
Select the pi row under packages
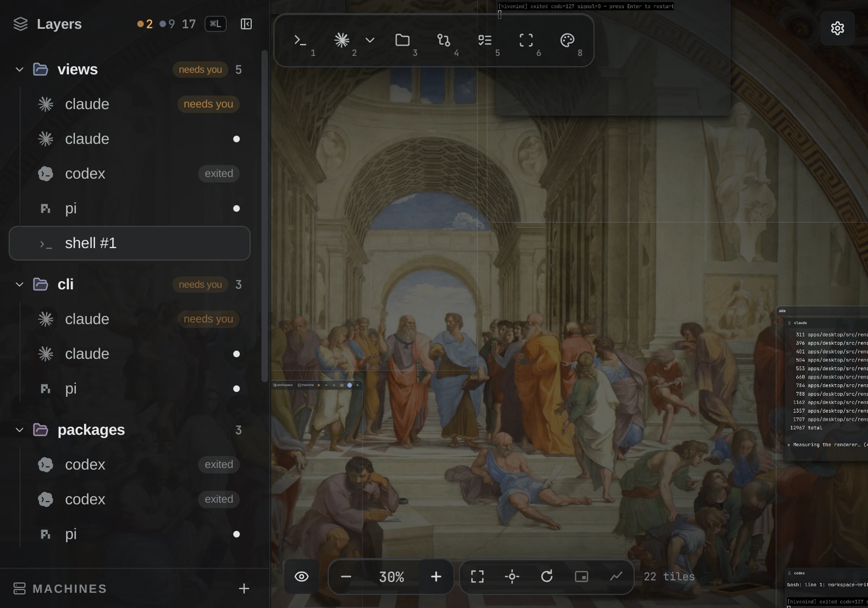click(x=129, y=534)
